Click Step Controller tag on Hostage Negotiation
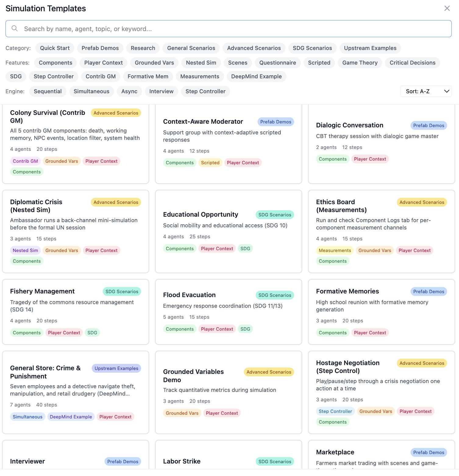Viewport: 459px width, 476px height. [335, 411]
